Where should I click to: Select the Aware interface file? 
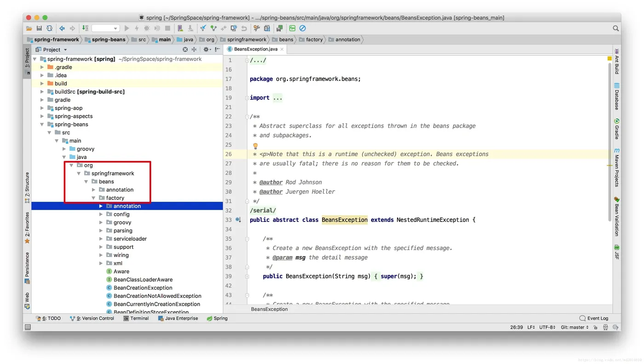point(118,272)
